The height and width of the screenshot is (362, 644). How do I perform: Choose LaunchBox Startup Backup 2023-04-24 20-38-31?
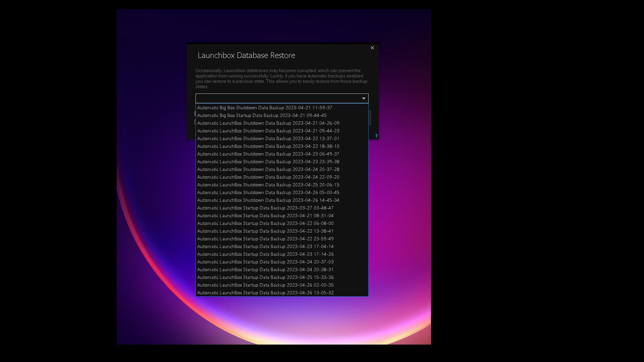(x=282, y=269)
